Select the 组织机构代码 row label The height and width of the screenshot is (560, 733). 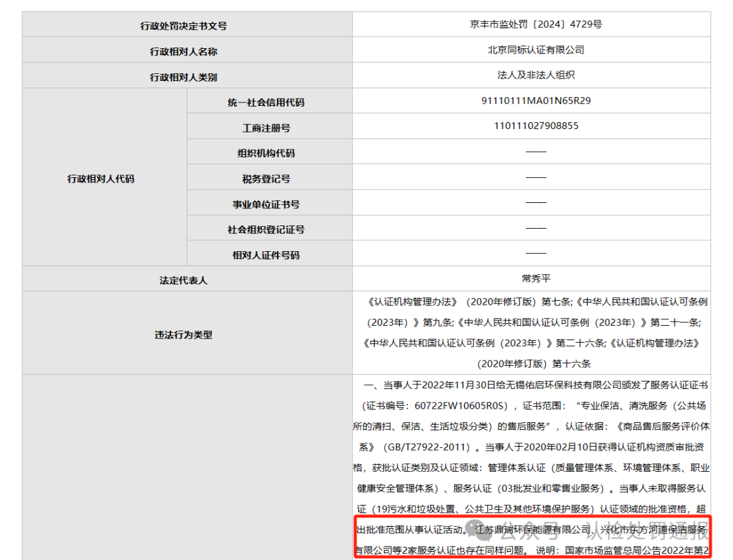[x=269, y=151]
